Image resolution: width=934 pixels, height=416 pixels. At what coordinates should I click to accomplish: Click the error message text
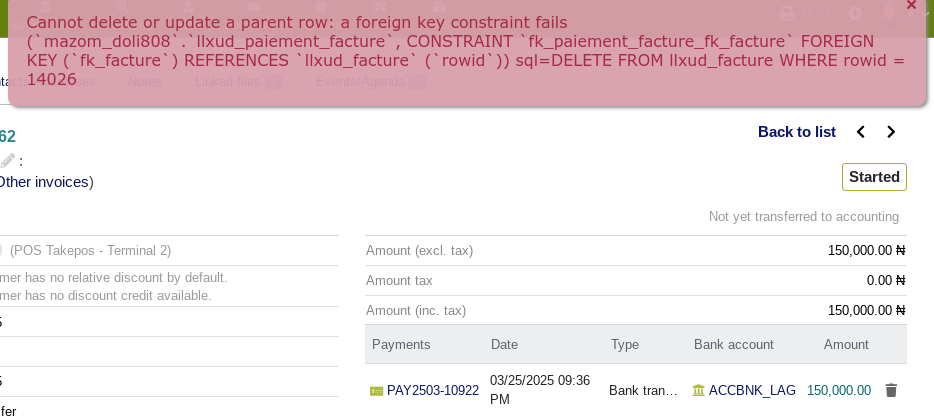(465, 51)
